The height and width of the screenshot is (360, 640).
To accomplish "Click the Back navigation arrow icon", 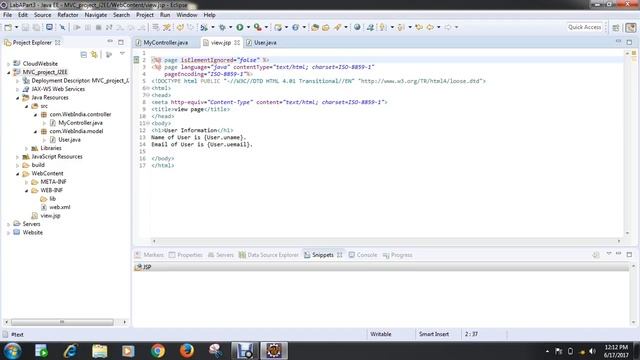I will (x=430, y=27).
